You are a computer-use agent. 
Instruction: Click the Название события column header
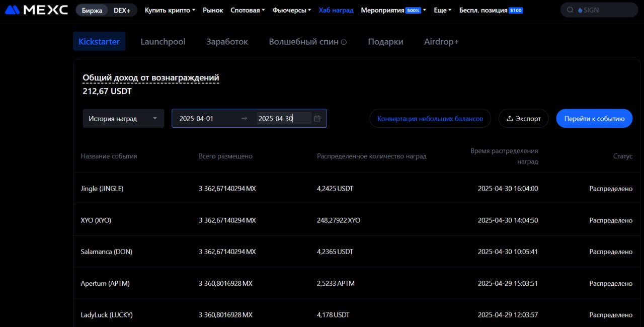(109, 156)
